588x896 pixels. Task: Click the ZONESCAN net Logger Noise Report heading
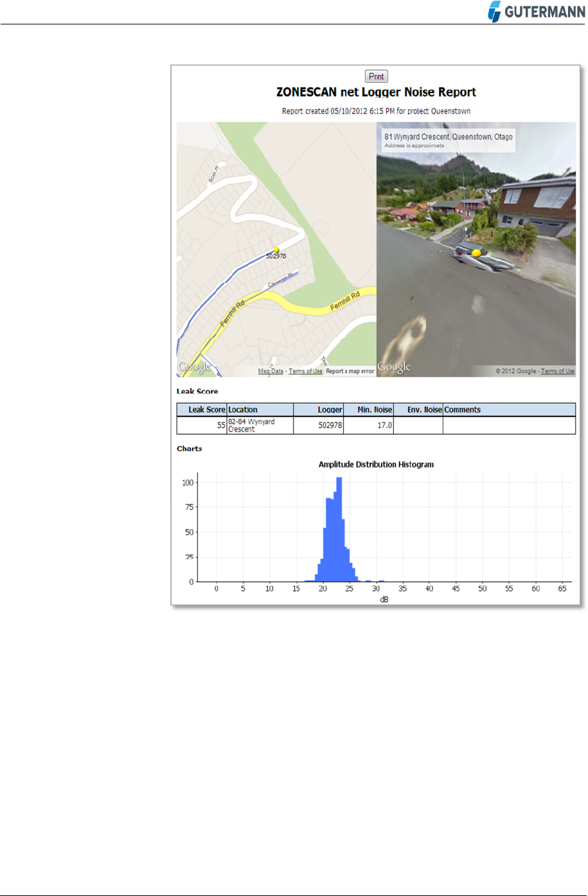point(376,93)
